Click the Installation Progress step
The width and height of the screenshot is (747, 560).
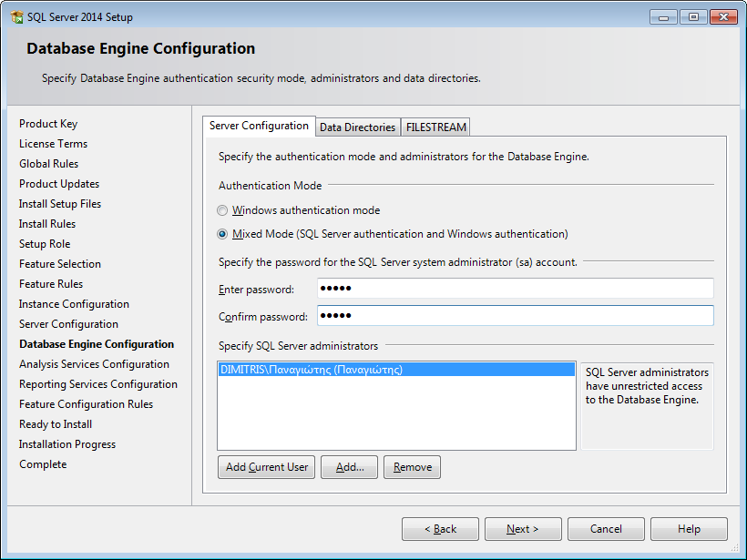pos(67,443)
